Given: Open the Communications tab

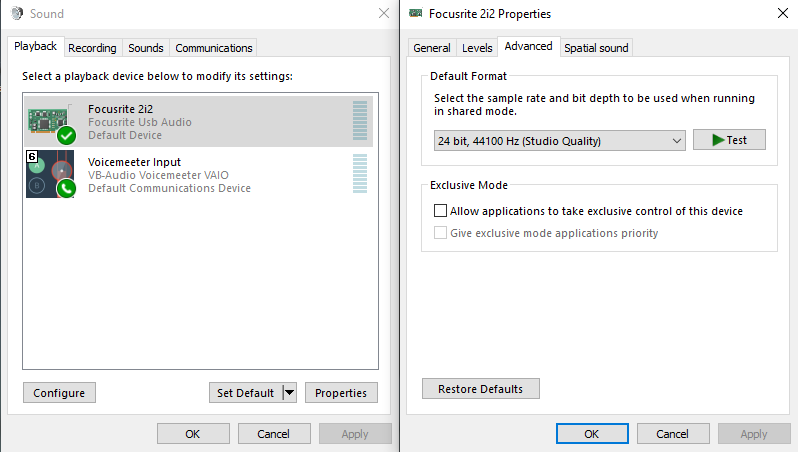Looking at the screenshot, I should tap(214, 48).
